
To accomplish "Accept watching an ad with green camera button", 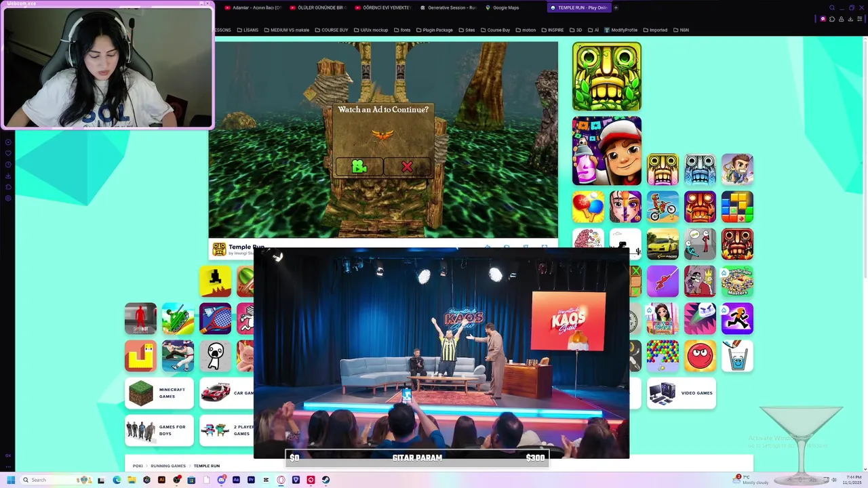I will [359, 167].
